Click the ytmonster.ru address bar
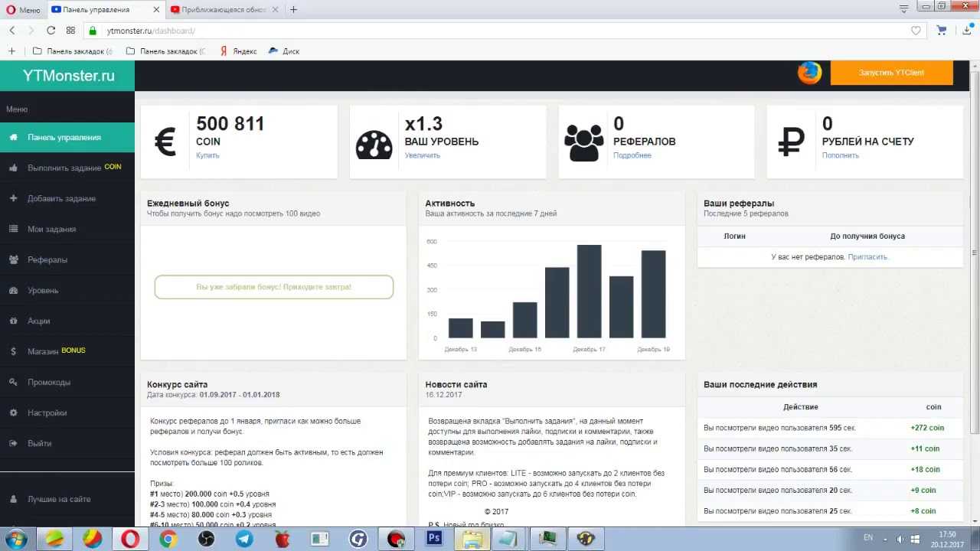The width and height of the screenshot is (980, 551). pyautogui.click(x=505, y=31)
